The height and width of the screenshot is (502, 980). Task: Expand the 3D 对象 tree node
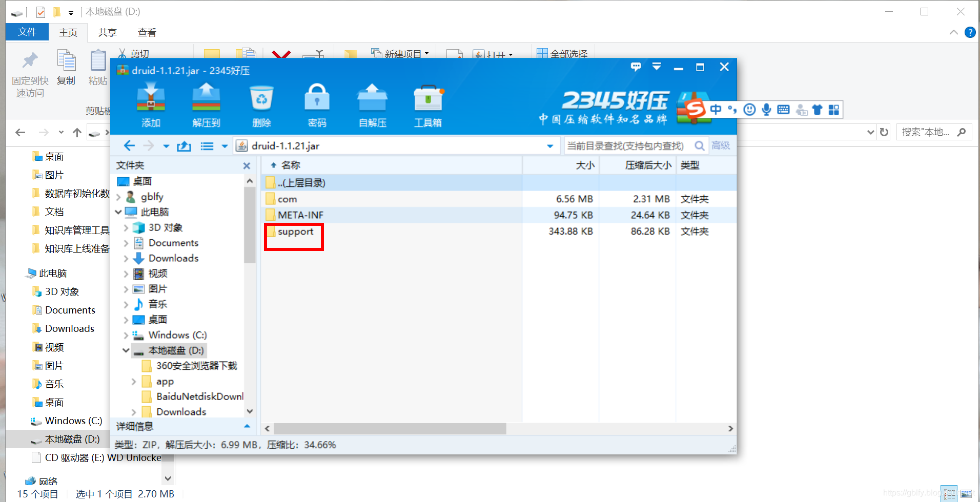(126, 228)
